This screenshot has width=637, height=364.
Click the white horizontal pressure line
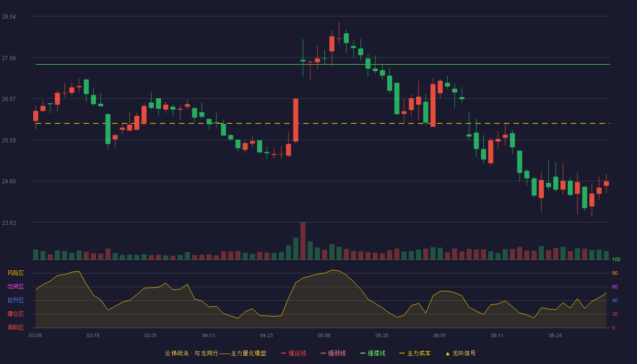click(x=323, y=64)
